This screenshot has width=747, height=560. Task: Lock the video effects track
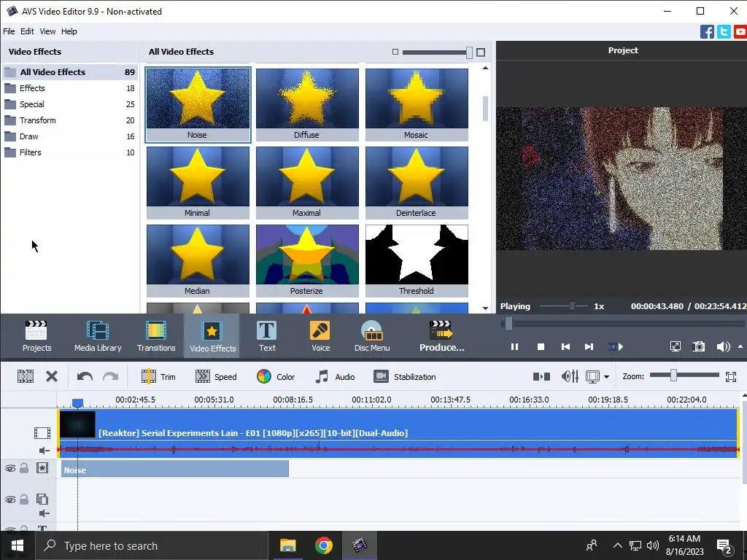tap(24, 468)
